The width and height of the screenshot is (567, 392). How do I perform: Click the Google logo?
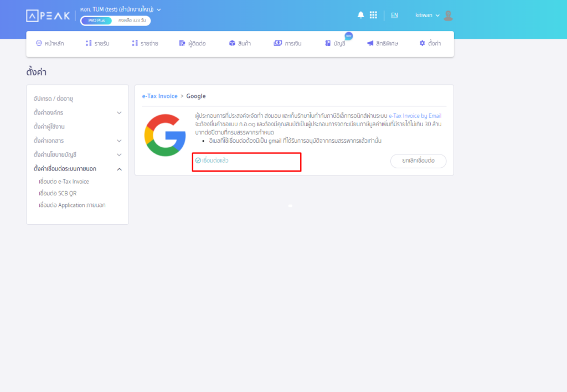(165, 135)
